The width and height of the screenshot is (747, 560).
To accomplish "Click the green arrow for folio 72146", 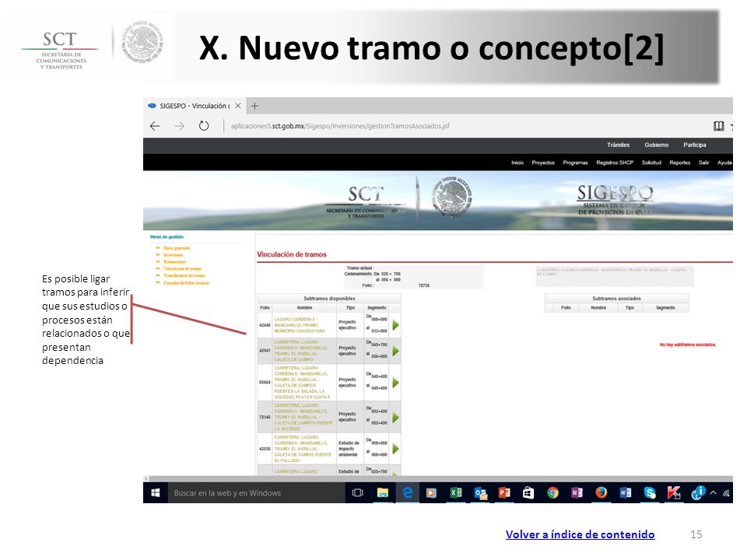I will [395, 418].
